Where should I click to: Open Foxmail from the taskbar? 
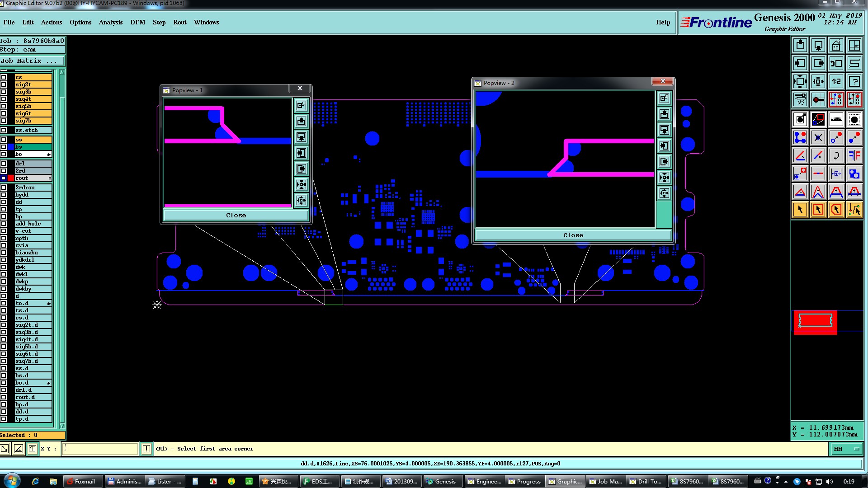(x=82, y=481)
